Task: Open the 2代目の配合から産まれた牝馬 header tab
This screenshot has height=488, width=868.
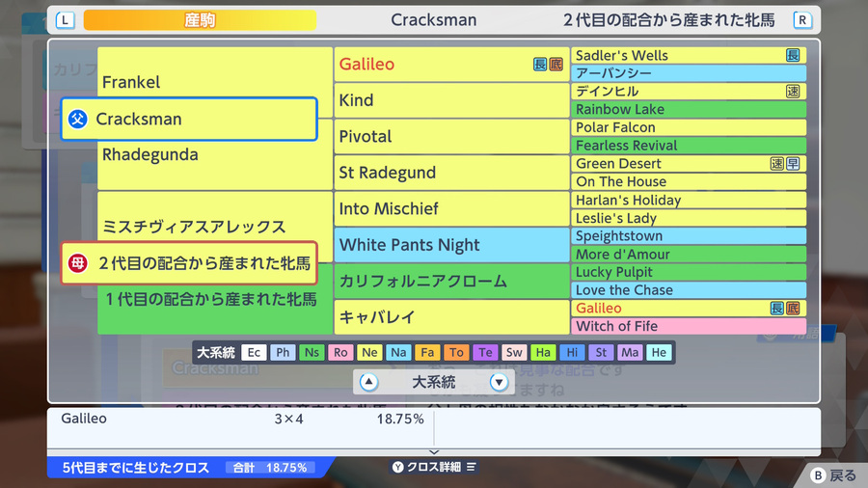Action: 668,20
